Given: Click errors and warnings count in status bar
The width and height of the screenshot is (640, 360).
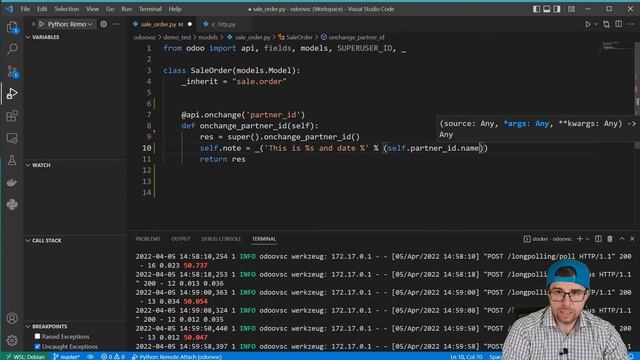Looking at the screenshot, I should coord(113,356).
